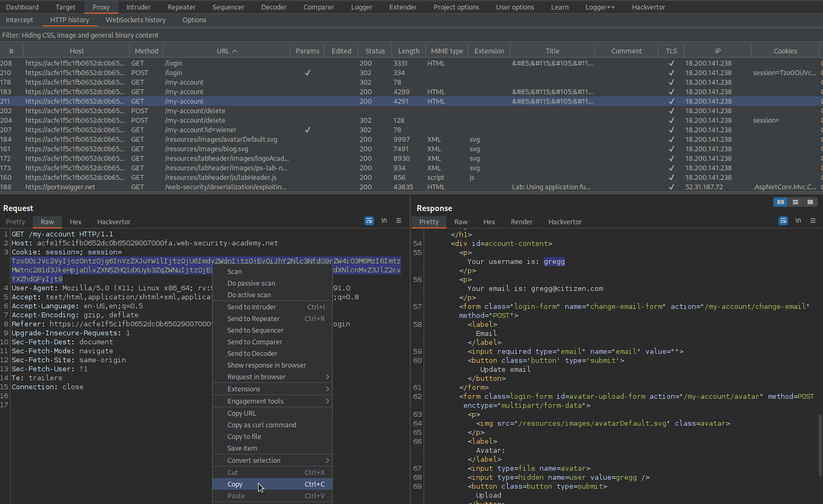Switch to Intercept sub-tab
Viewport: 823px width, 504px height.
(20, 20)
